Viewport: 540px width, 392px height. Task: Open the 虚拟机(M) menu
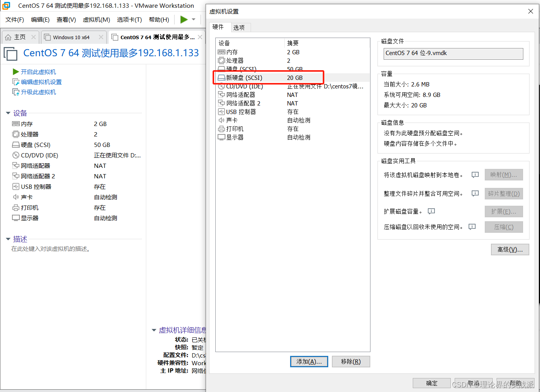[x=97, y=19]
